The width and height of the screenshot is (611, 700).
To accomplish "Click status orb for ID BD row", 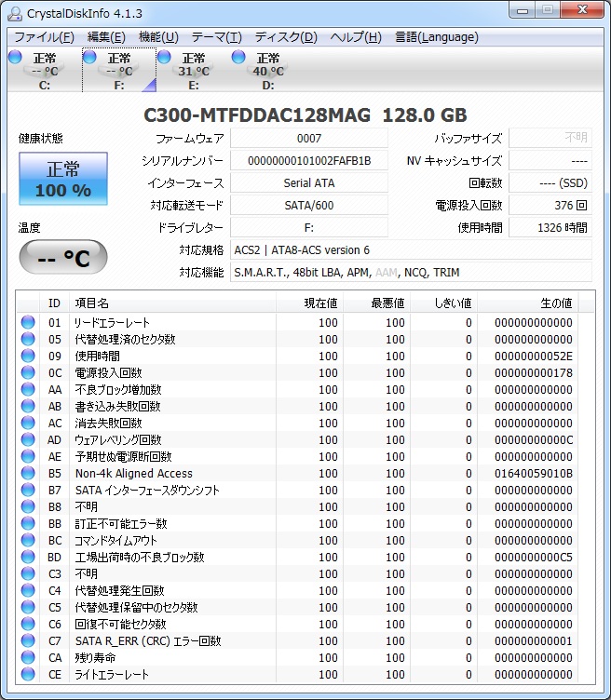I will 28,557.
